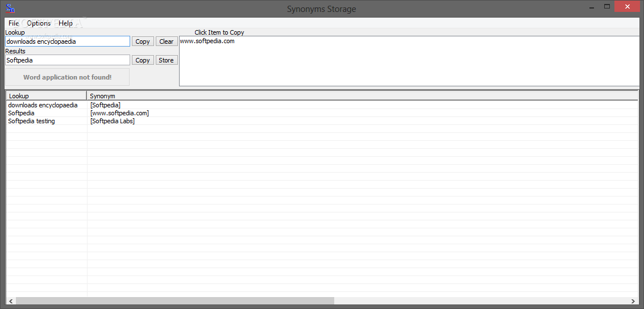This screenshot has width=644, height=309.
Task: Click the horizontal scrollbar left arrow
Action: (11, 301)
